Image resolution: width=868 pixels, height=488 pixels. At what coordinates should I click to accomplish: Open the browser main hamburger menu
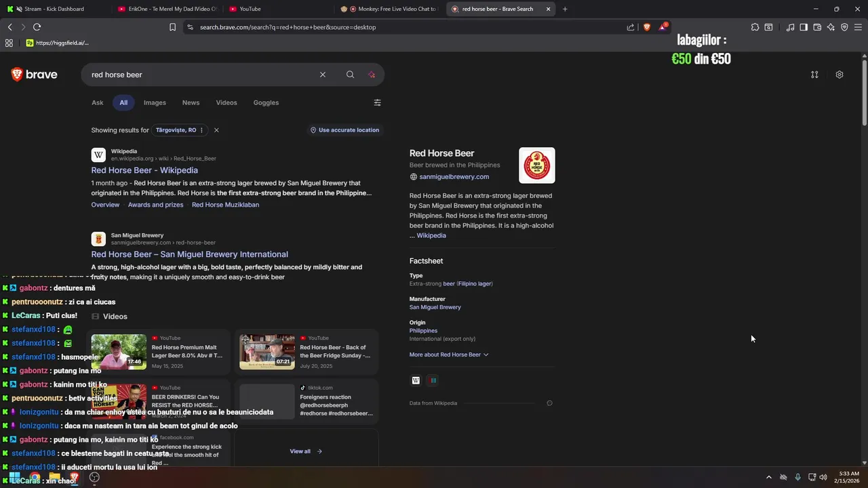coord(859,27)
